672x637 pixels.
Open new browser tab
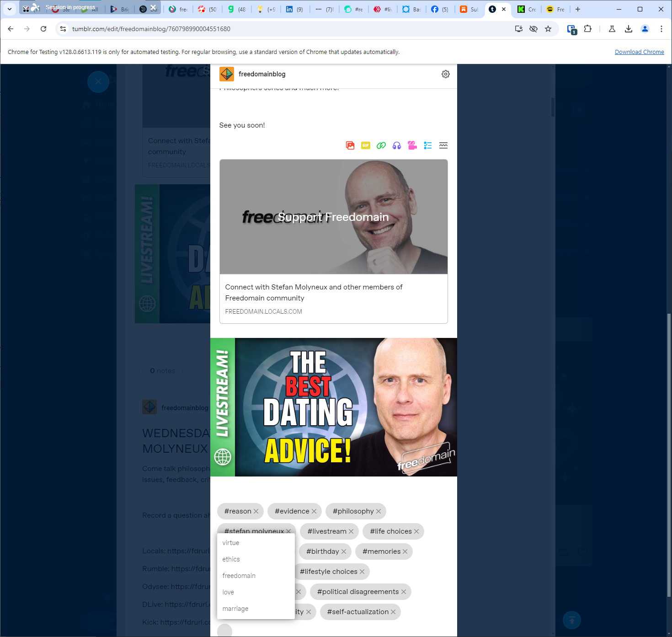(x=578, y=9)
